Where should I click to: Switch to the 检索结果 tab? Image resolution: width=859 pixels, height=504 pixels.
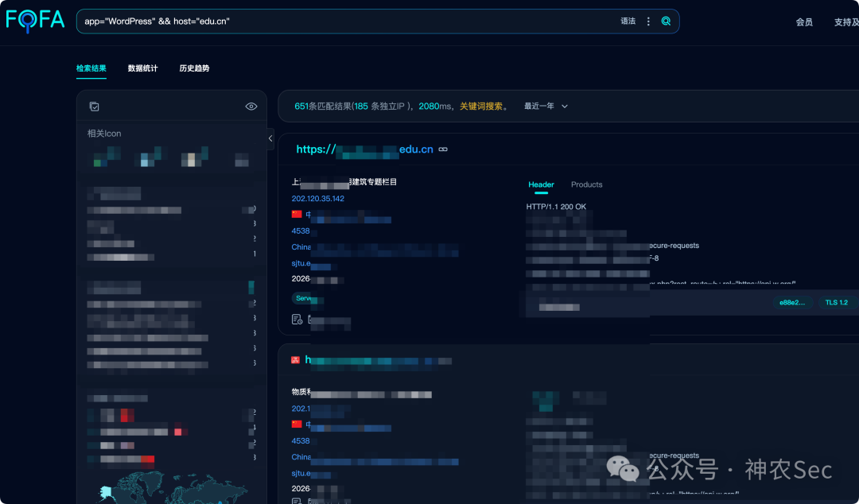point(91,68)
